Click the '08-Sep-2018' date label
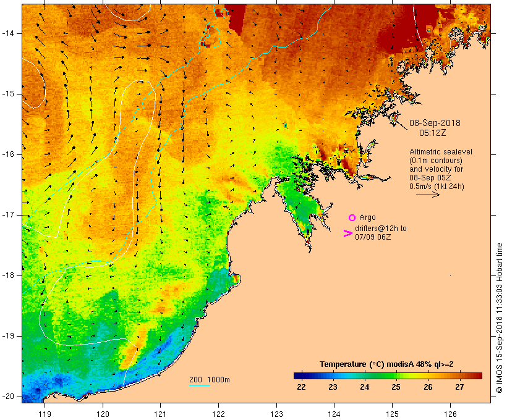The image size is (507, 420). [x=435, y=123]
